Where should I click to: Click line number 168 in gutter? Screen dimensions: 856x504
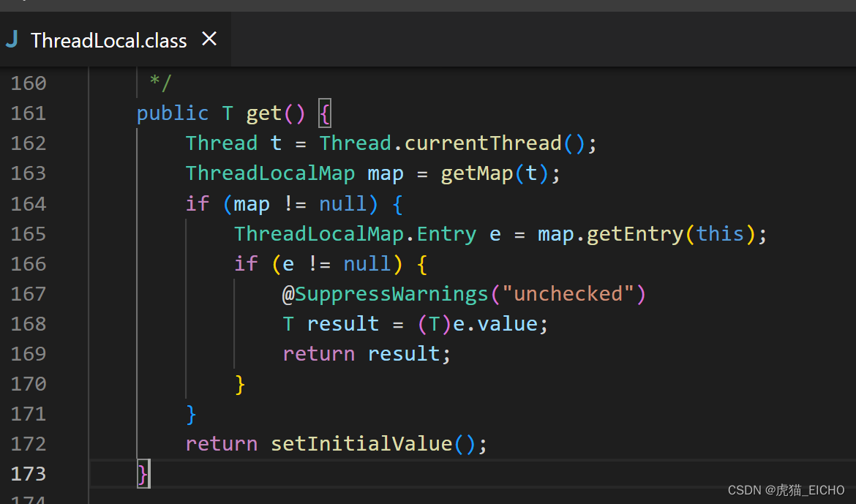(x=29, y=324)
